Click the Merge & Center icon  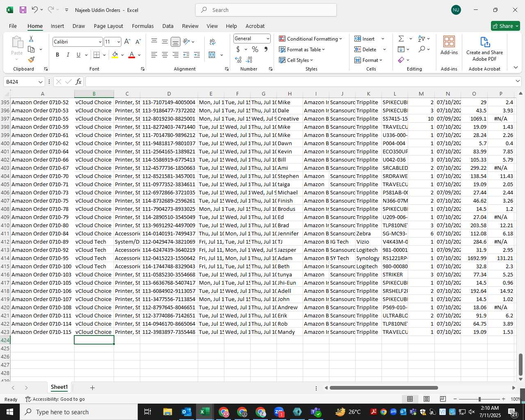[212, 55]
